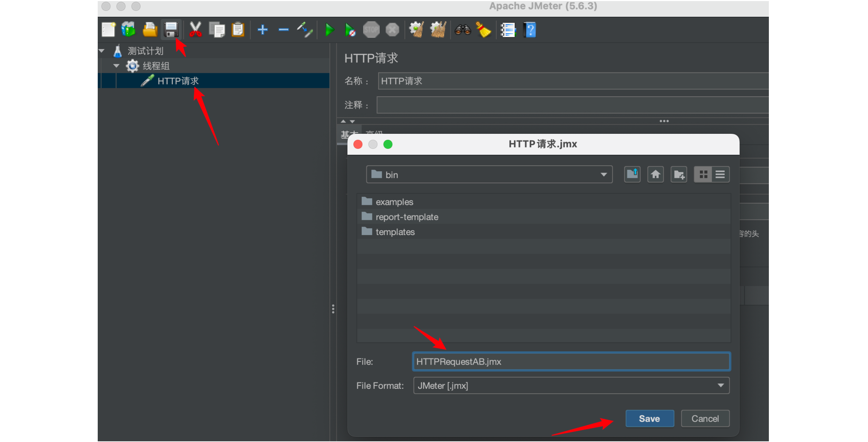This screenshot has width=868, height=442.
Task: Click the Expand All plus icon
Action: pyautogui.click(x=263, y=30)
